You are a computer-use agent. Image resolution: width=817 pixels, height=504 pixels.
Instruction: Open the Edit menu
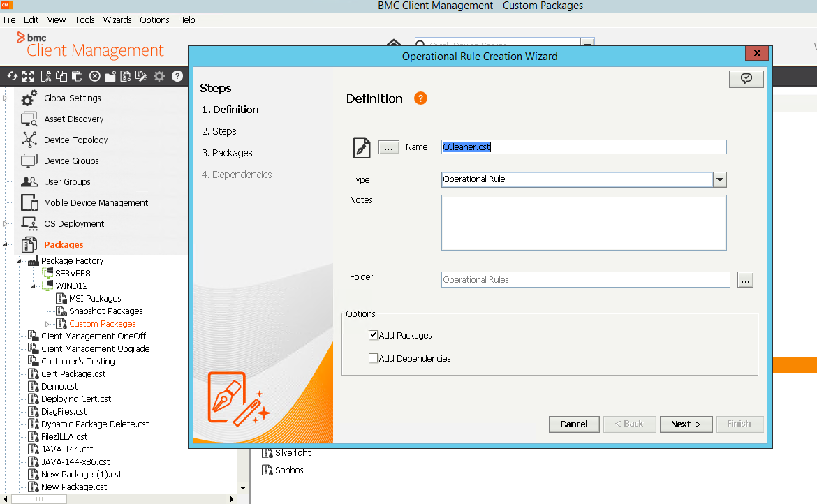[31, 20]
